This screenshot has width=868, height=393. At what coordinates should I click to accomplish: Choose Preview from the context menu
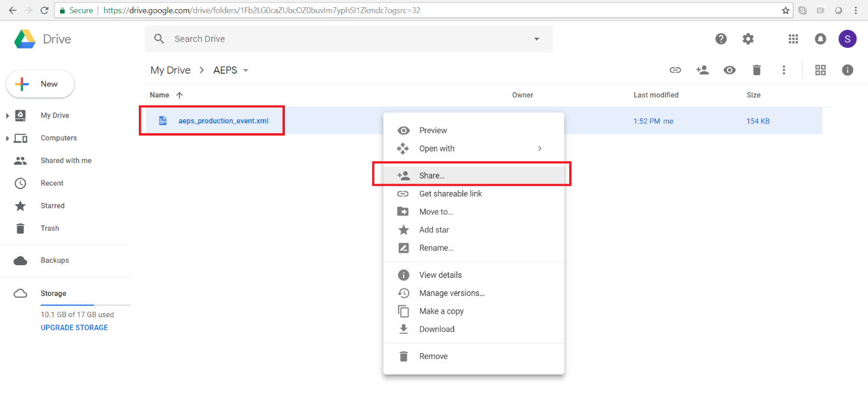click(x=474, y=130)
